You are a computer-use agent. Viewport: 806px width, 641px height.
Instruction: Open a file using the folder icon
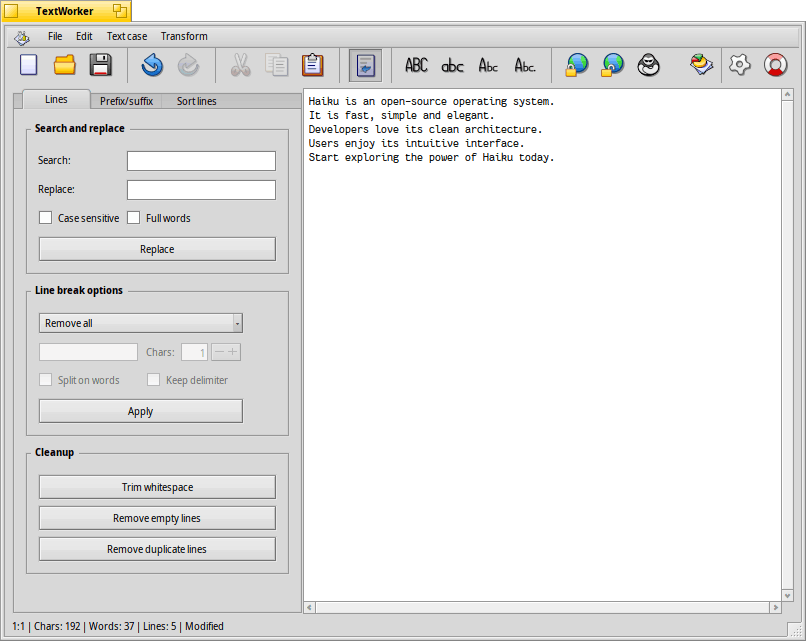point(65,65)
